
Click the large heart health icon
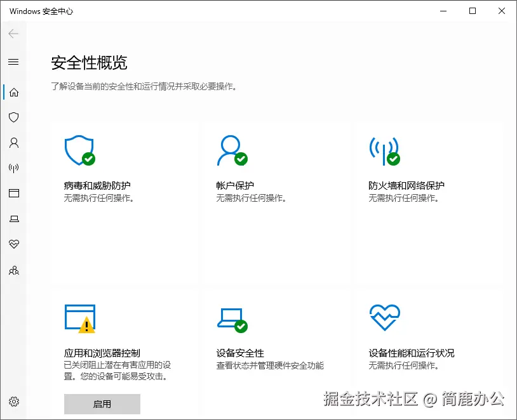(385, 318)
